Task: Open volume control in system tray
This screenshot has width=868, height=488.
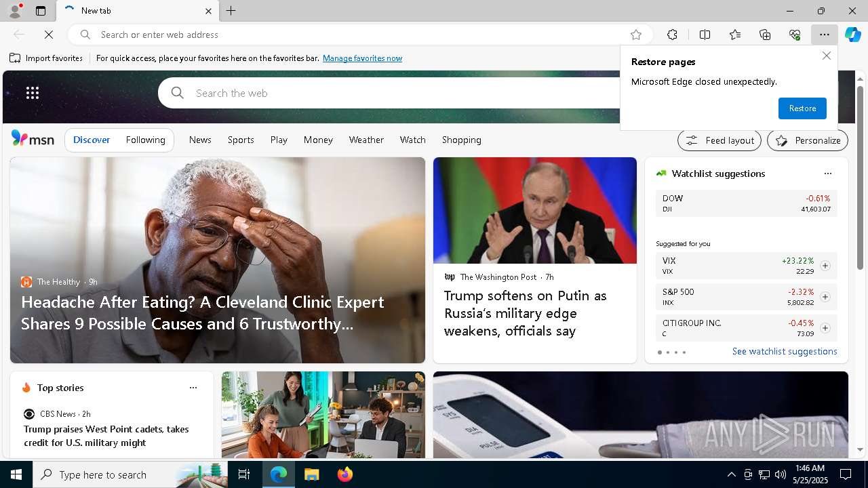Action: coord(780,474)
